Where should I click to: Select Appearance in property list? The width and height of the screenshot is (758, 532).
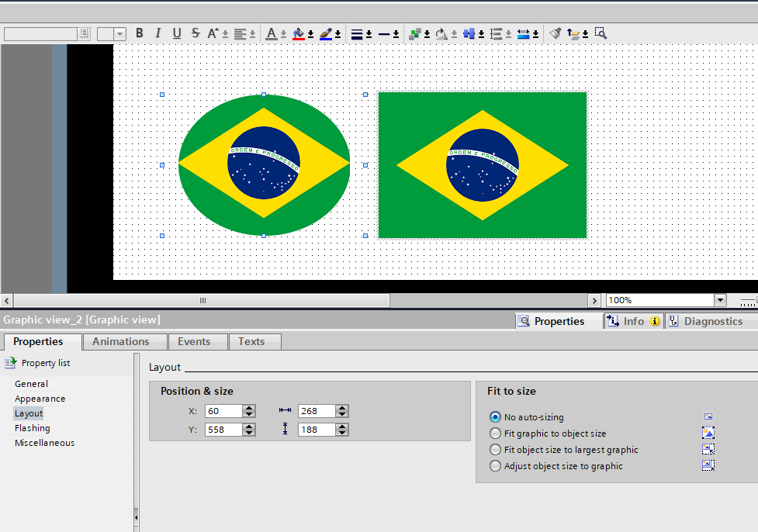click(x=40, y=399)
